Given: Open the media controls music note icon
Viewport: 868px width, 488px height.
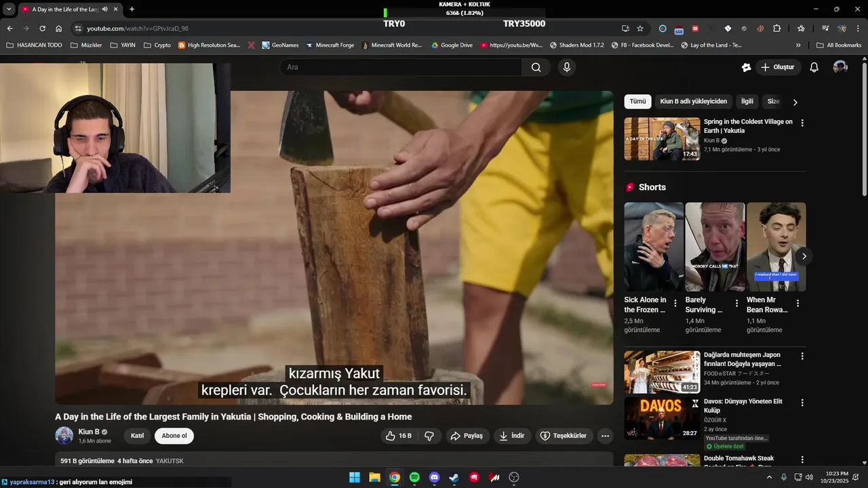Looking at the screenshot, I should (825, 28).
